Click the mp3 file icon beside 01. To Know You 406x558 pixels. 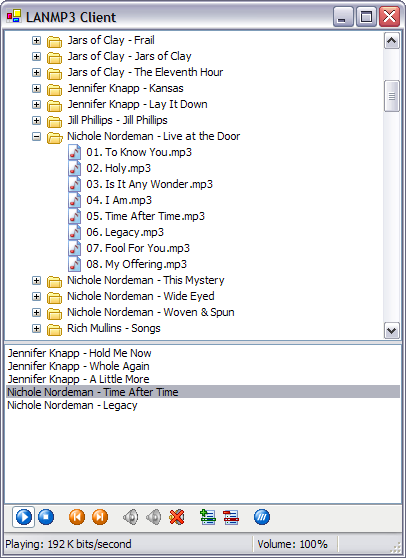(x=74, y=152)
